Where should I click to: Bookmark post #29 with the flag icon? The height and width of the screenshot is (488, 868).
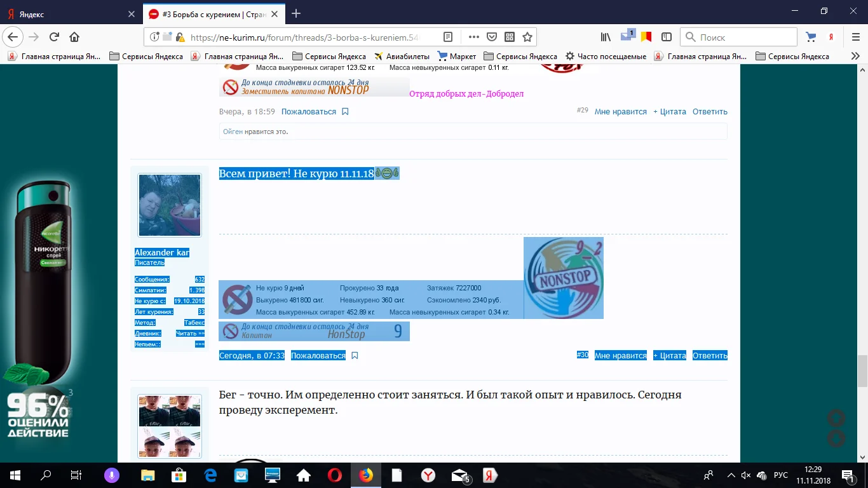(x=345, y=112)
